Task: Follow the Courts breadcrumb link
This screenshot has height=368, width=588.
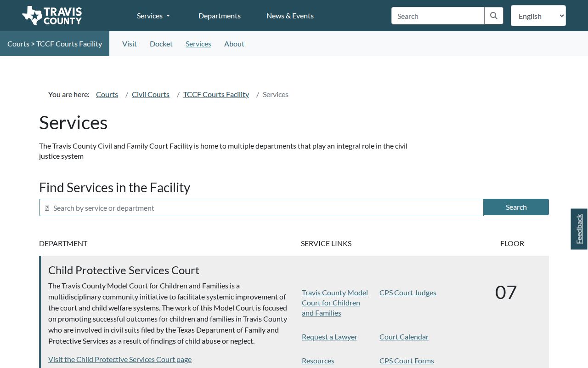Action: pos(107,94)
